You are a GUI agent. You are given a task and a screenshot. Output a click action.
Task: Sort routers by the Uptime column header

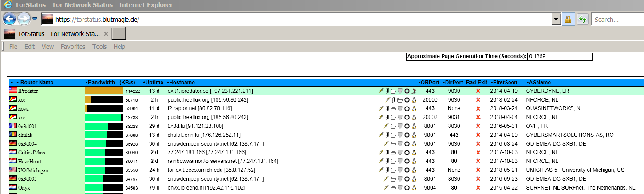point(154,83)
